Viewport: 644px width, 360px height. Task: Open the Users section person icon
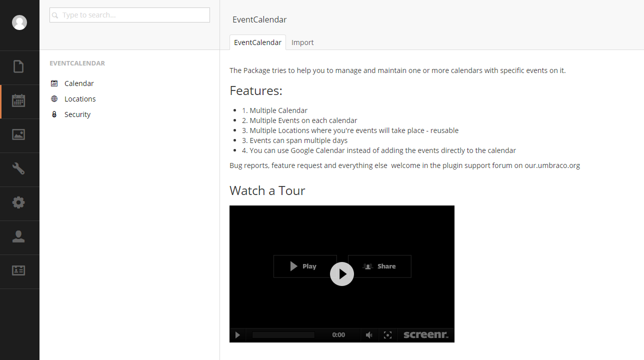pyautogui.click(x=18, y=236)
